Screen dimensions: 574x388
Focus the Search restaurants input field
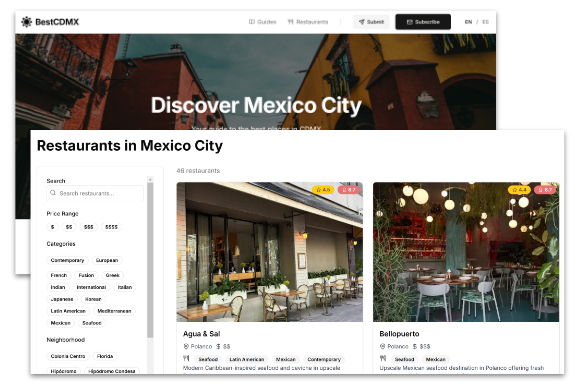[95, 193]
